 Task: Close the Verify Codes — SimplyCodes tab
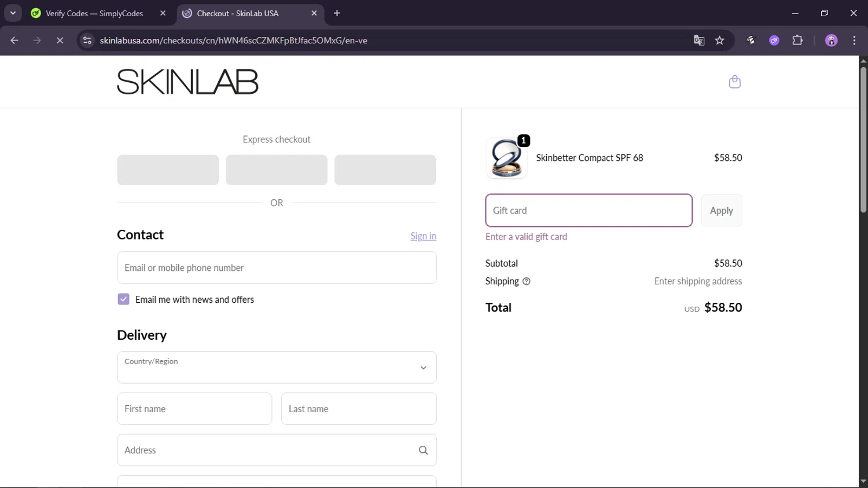click(x=163, y=13)
